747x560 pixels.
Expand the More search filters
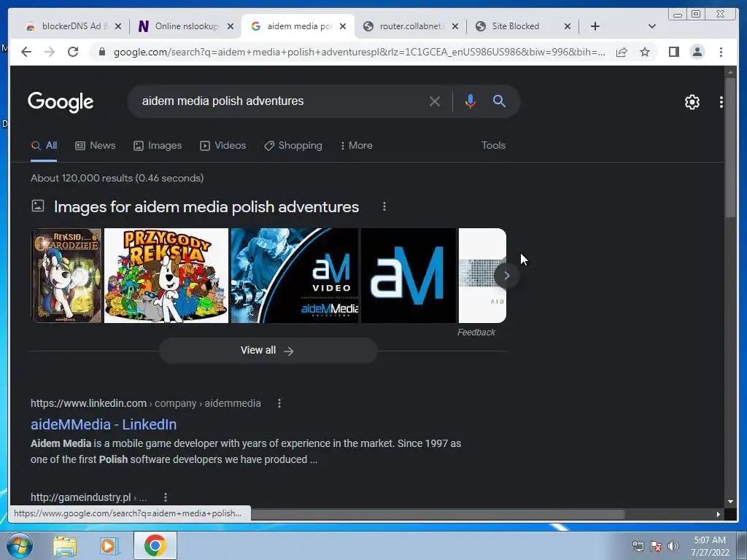(356, 145)
